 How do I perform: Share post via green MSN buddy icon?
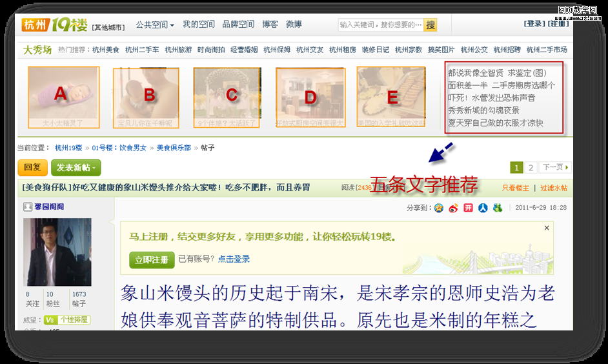(497, 208)
